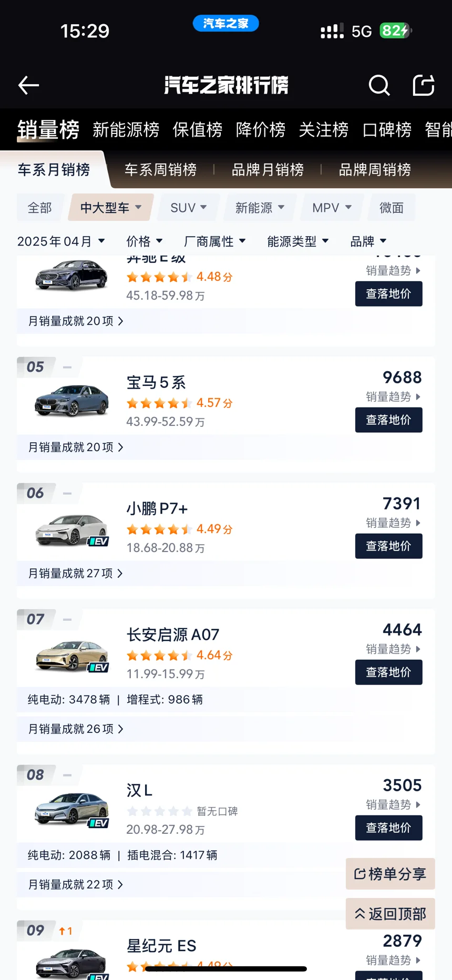
Task: Open the search magnifier icon
Action: (379, 85)
